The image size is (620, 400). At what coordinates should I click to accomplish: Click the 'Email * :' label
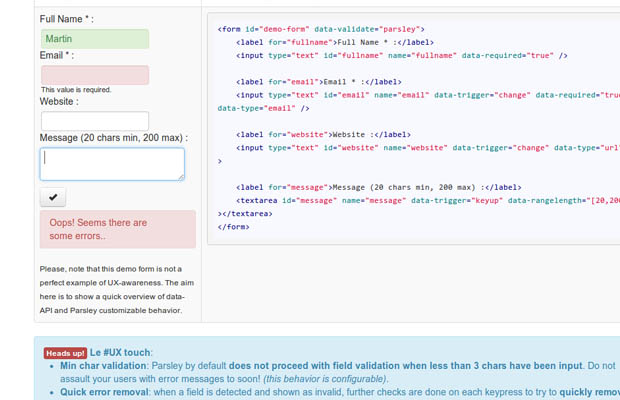(57, 55)
